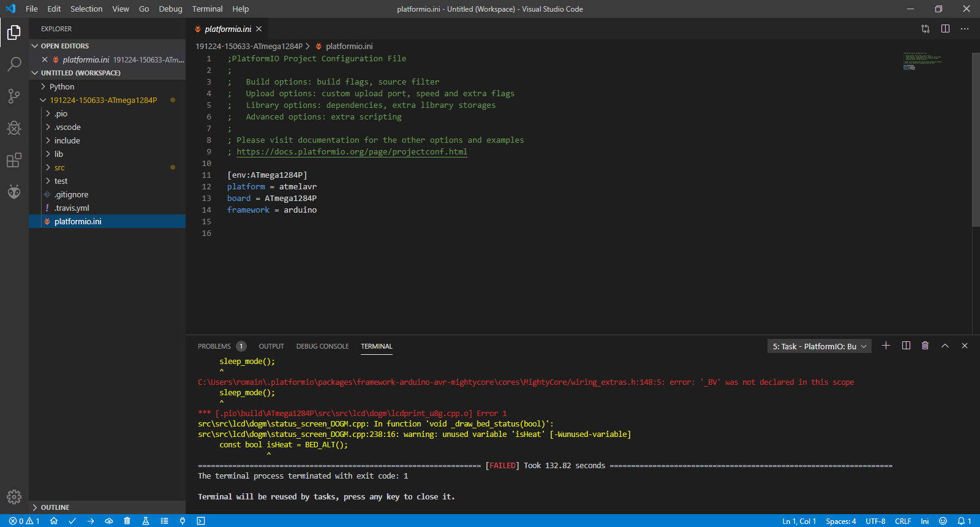Open the Debug menu
980x527 pixels.
[x=170, y=9]
